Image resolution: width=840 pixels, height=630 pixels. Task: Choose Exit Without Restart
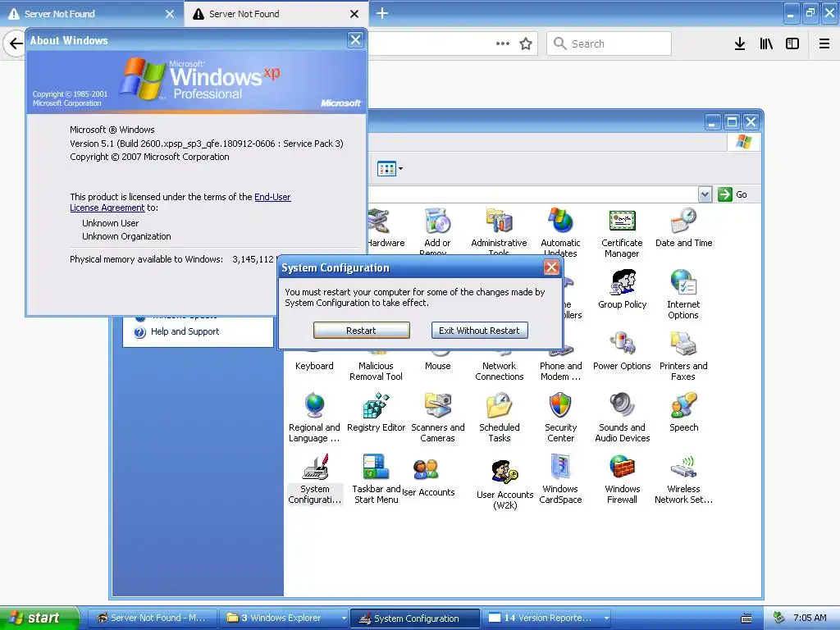479,331
